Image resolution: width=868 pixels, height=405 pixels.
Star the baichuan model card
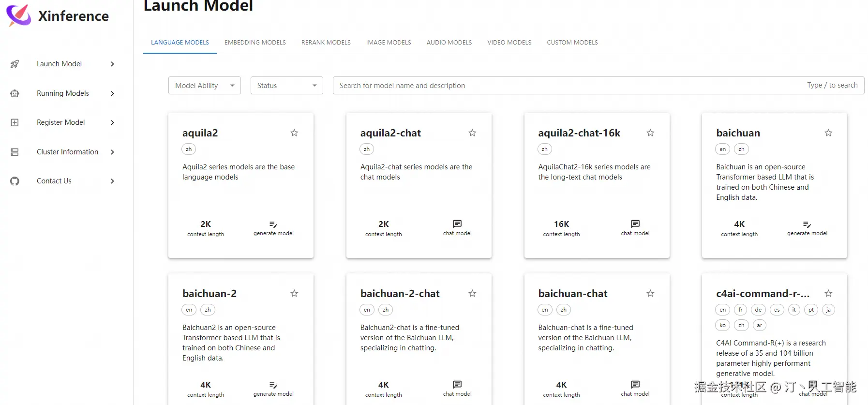coord(828,133)
